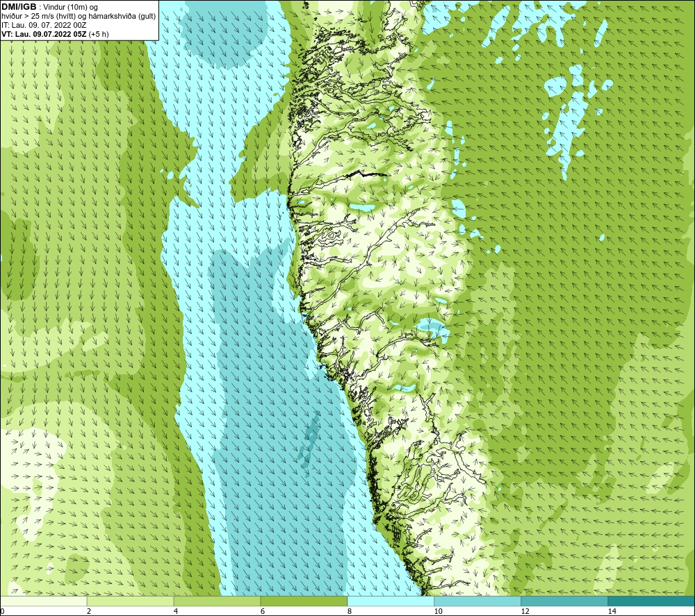695x616 pixels.
Task: Click the '10' label on the color scale
Action: pos(439,611)
